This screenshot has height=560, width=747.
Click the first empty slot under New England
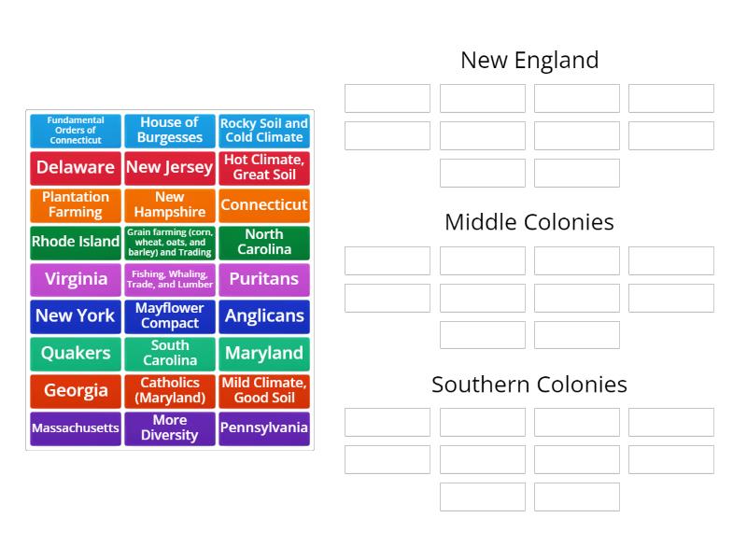(x=388, y=99)
